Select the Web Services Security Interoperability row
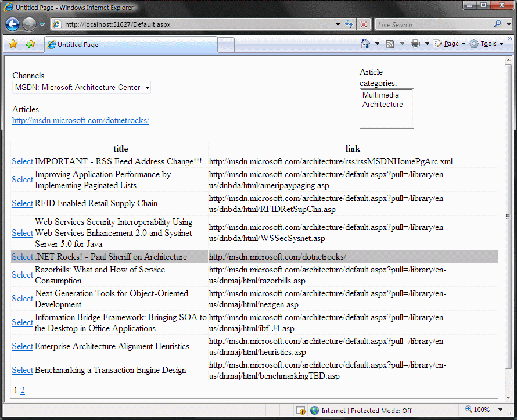This screenshot has height=420, width=517. click(x=23, y=233)
